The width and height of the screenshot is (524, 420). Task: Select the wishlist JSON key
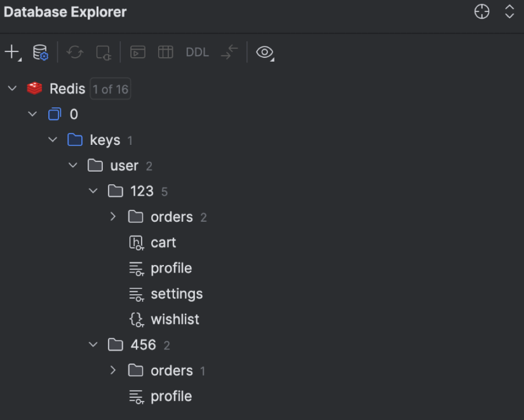(174, 319)
